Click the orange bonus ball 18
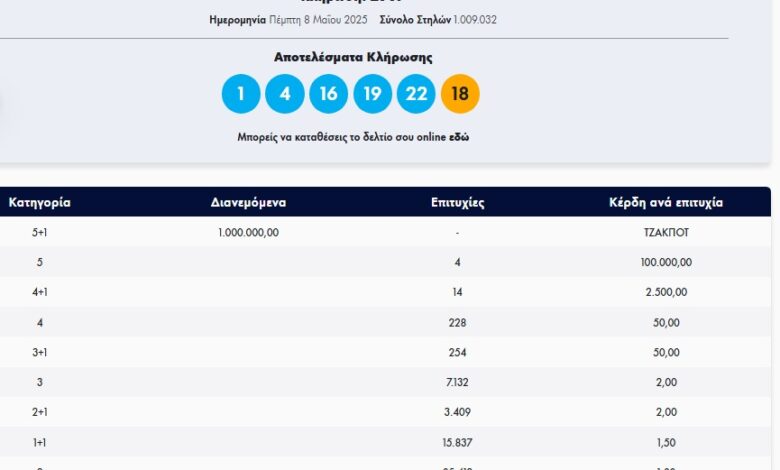The height and width of the screenshot is (470, 780). point(460,94)
